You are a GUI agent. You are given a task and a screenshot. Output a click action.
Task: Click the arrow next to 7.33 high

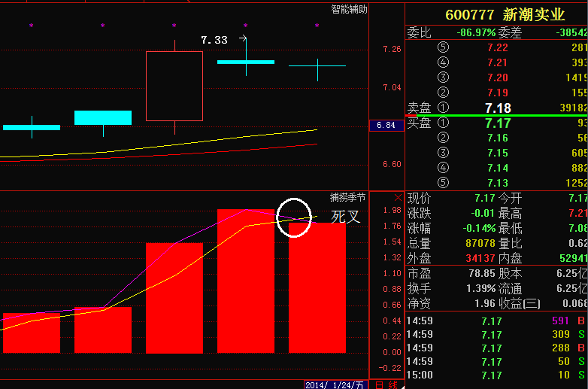[242, 38]
